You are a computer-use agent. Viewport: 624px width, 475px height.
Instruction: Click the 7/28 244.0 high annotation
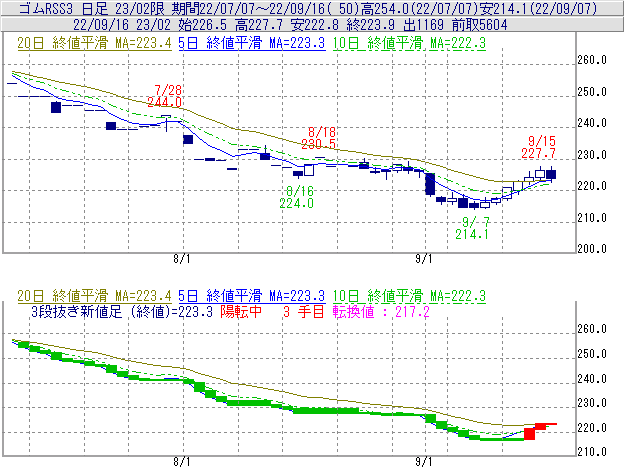click(x=165, y=96)
